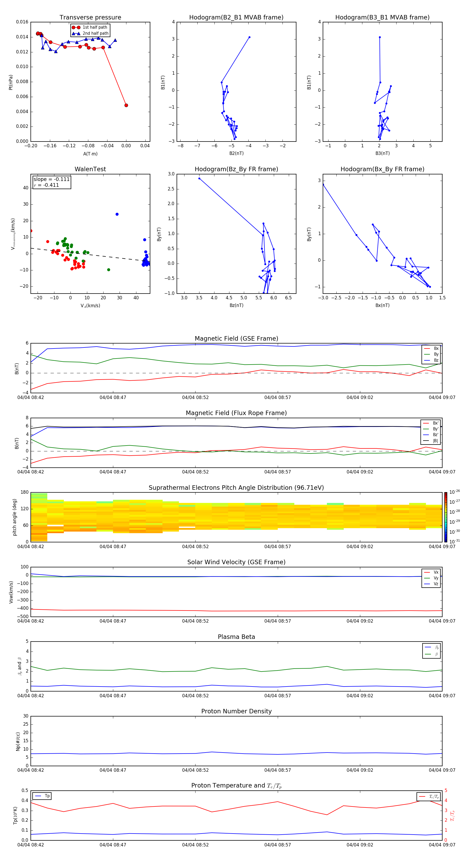Click '|B|' legend entry in flux rope plot
473x868 pixels.
[431, 441]
